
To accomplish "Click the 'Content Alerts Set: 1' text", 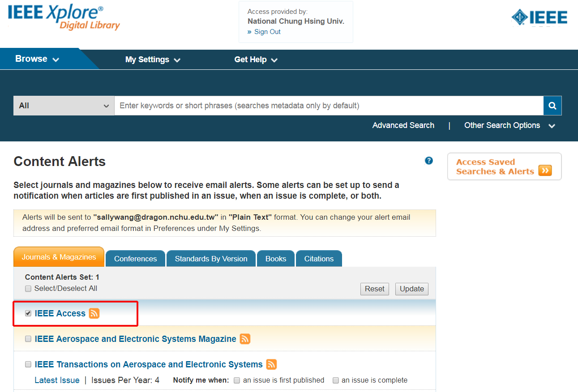I will 62,277.
